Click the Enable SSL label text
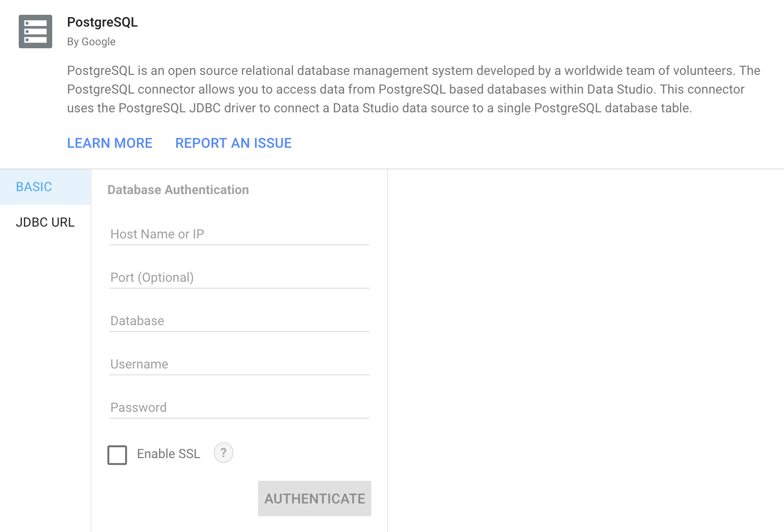Viewport: 784px width, 532px height. (169, 454)
